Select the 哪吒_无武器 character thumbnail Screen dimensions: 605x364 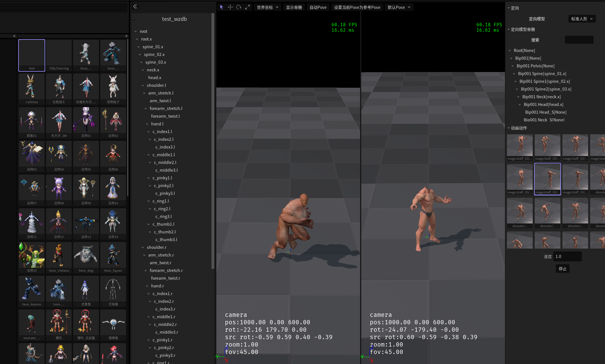tap(86, 325)
